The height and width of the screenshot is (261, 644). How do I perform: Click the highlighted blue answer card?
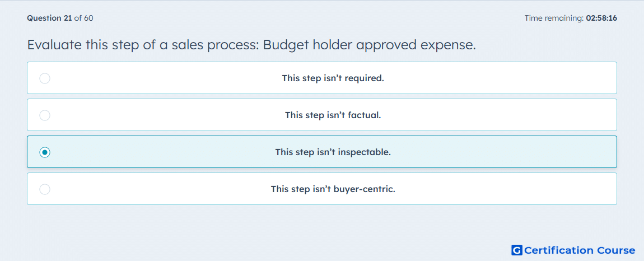322,152
